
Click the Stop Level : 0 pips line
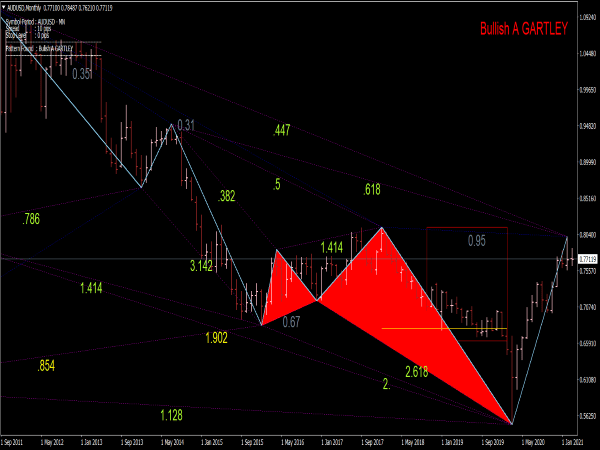[x=28, y=35]
